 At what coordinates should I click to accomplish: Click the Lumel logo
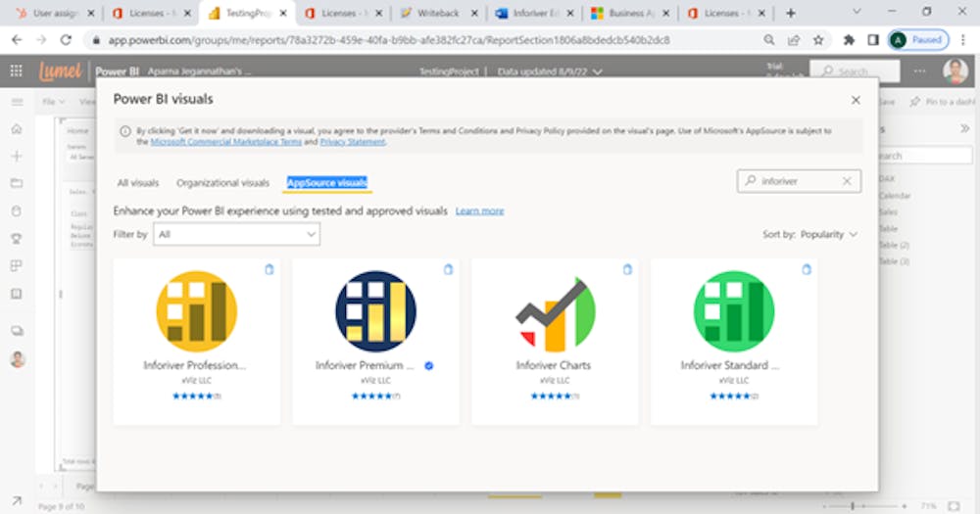pyautogui.click(x=60, y=71)
